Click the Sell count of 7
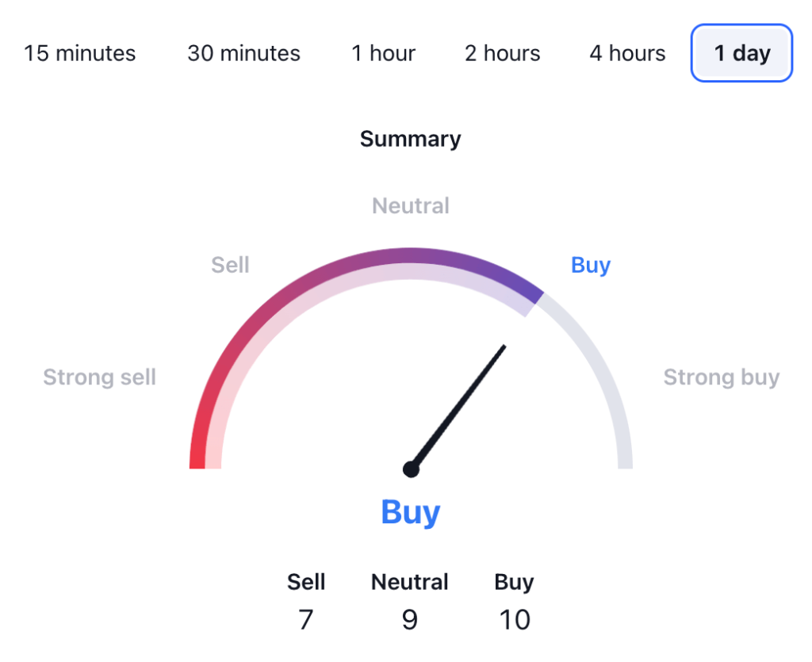This screenshot has height=662, width=812. click(306, 619)
